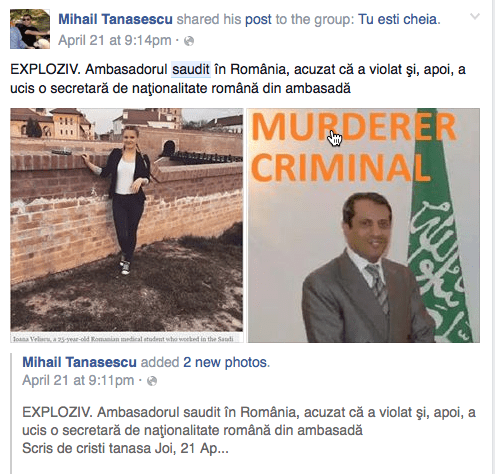The width and height of the screenshot is (495, 474).
Task: Open Mihail Tanasescu's profile picture thumbnail
Action: click(30, 29)
